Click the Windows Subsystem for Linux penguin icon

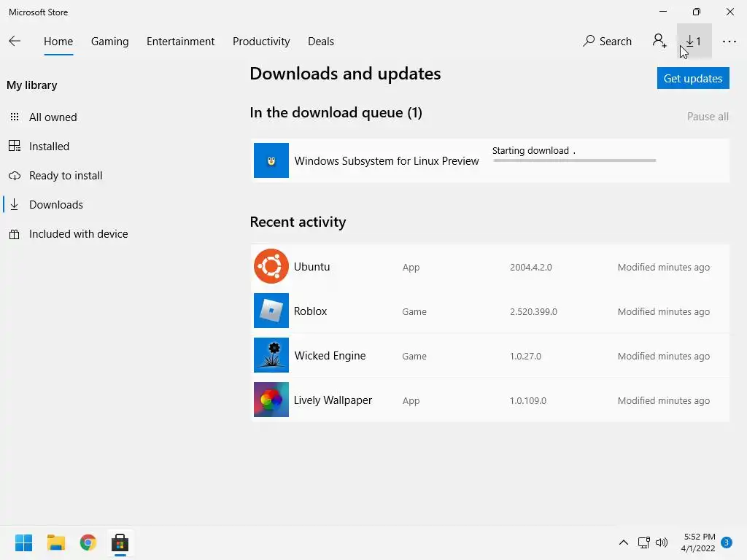pyautogui.click(x=271, y=160)
